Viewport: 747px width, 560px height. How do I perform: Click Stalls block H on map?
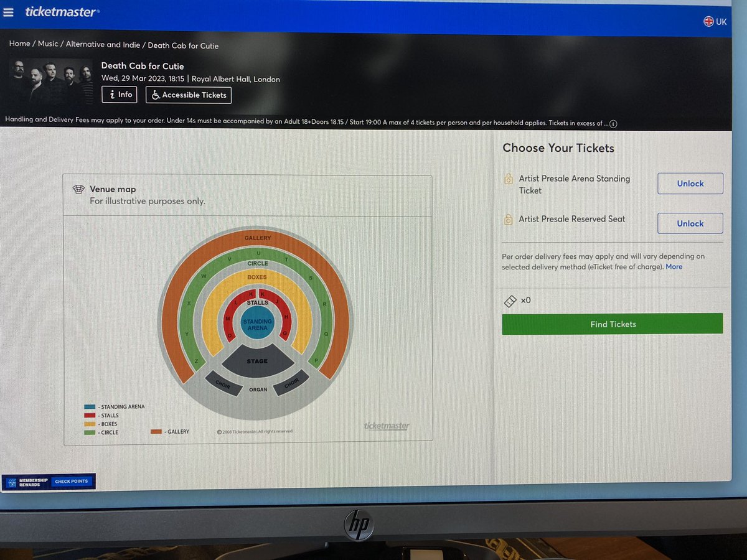coord(286,317)
